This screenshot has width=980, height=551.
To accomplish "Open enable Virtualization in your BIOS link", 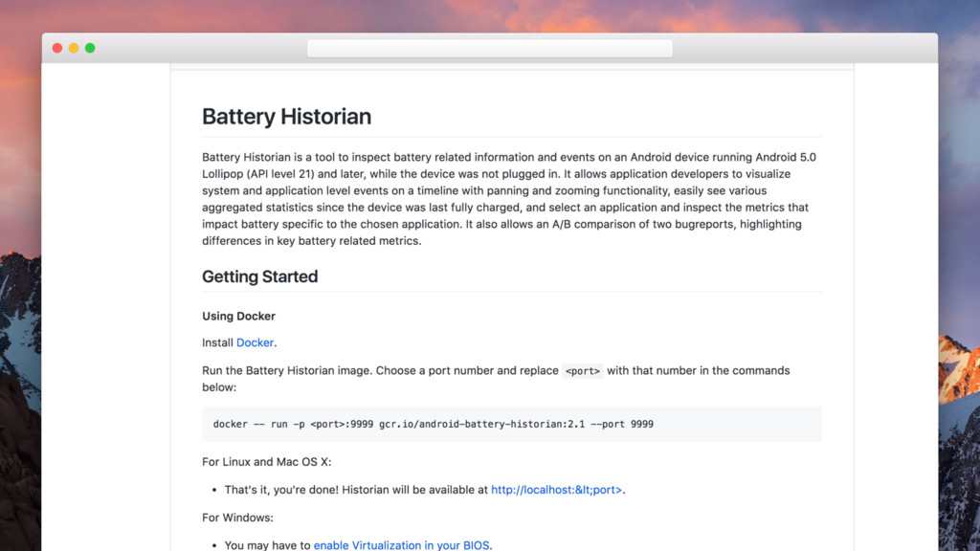I will pyautogui.click(x=401, y=544).
